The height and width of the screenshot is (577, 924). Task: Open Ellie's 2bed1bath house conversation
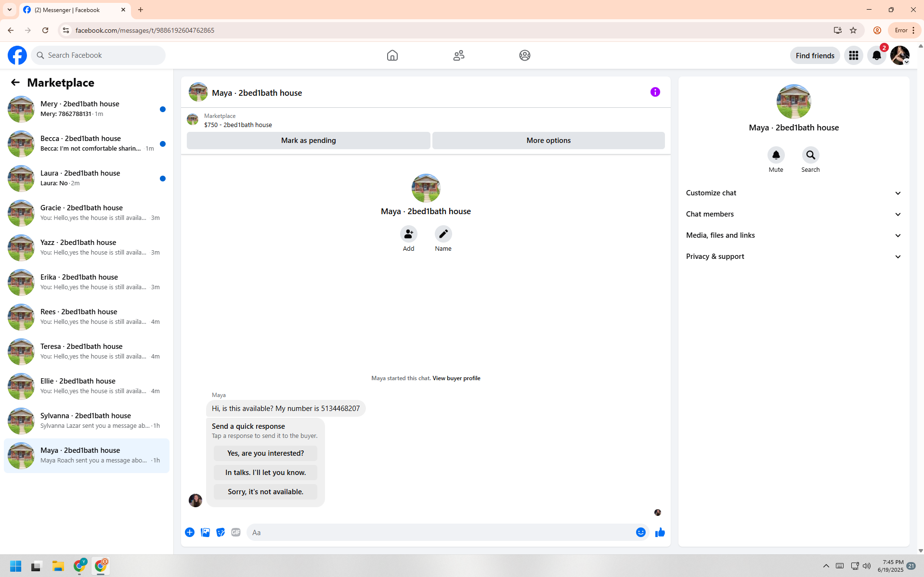coord(87,386)
